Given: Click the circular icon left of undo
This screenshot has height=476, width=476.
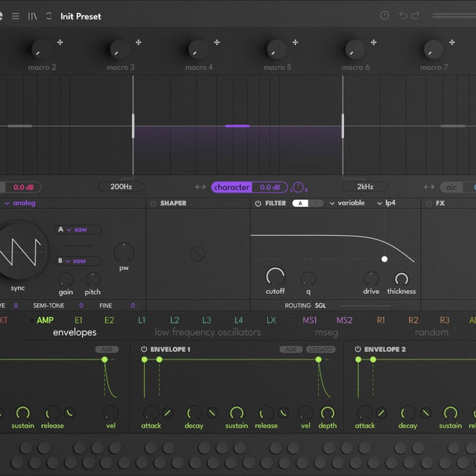Looking at the screenshot, I should pyautogui.click(x=385, y=15).
